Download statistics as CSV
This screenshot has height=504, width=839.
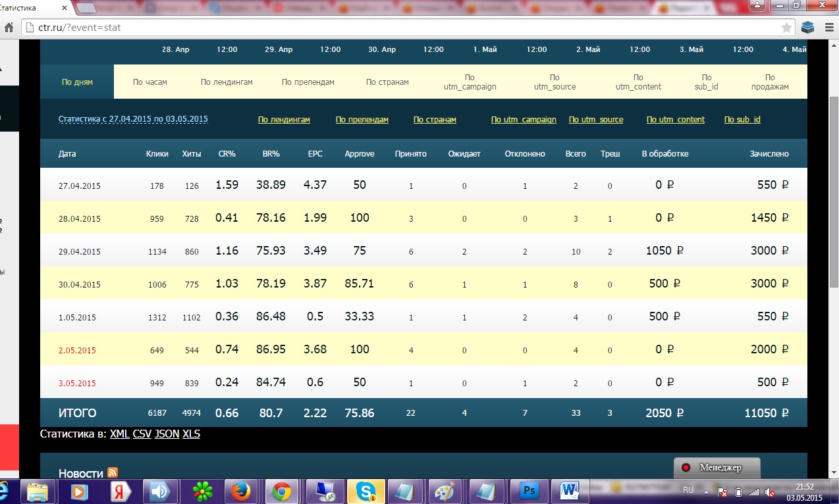(x=142, y=434)
